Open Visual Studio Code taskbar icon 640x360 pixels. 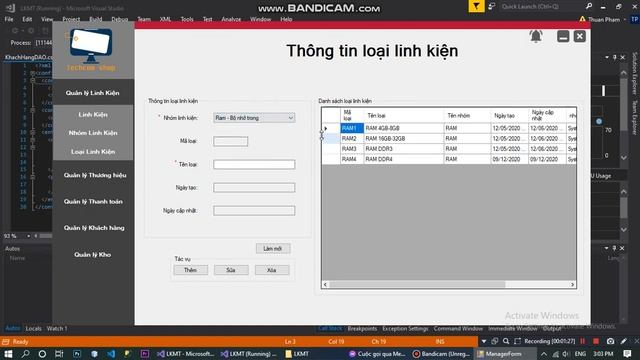pyautogui.click(x=111, y=353)
